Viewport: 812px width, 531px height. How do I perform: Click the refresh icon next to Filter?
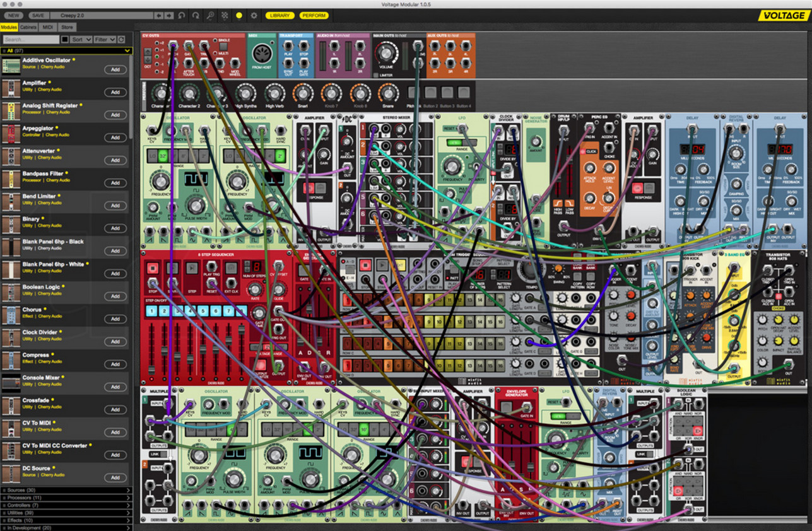point(121,39)
